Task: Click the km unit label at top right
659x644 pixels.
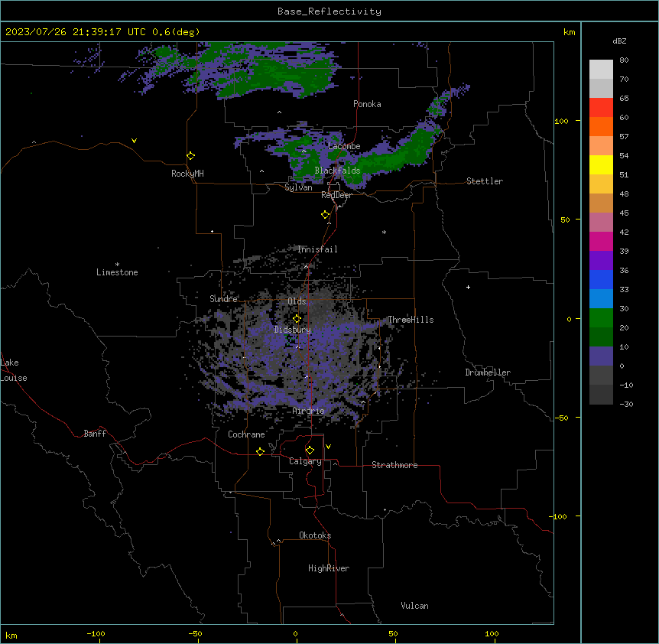Action: point(569,32)
